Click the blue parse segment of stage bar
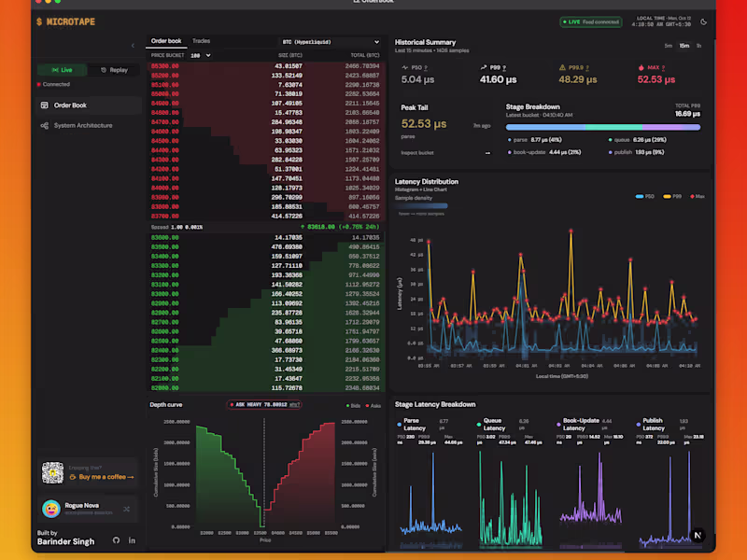The height and width of the screenshot is (560, 747). 545,127
